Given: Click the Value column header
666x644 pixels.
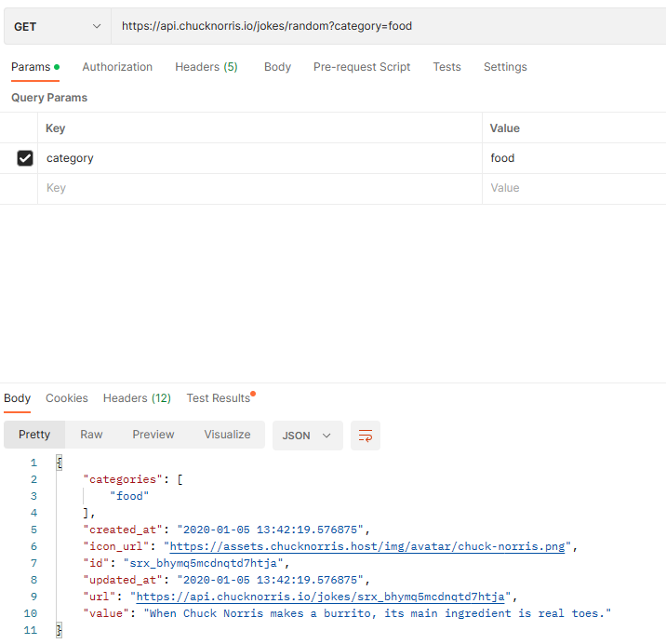Looking at the screenshot, I should click(x=504, y=128).
